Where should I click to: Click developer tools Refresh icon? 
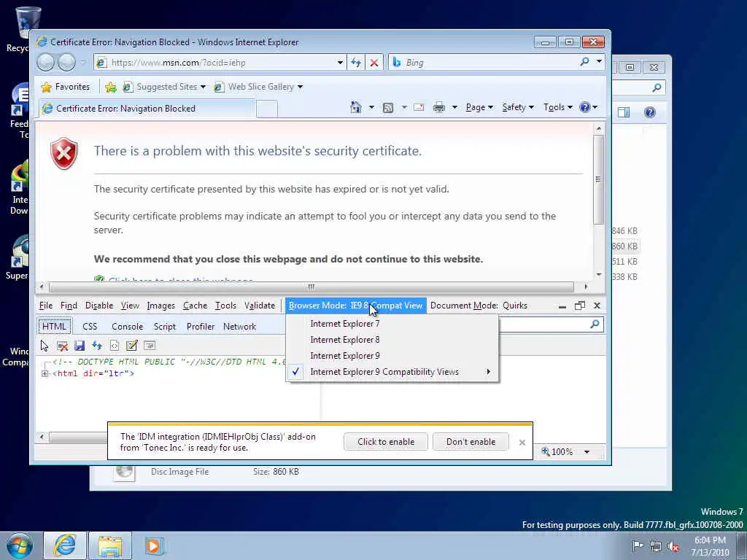tap(97, 346)
